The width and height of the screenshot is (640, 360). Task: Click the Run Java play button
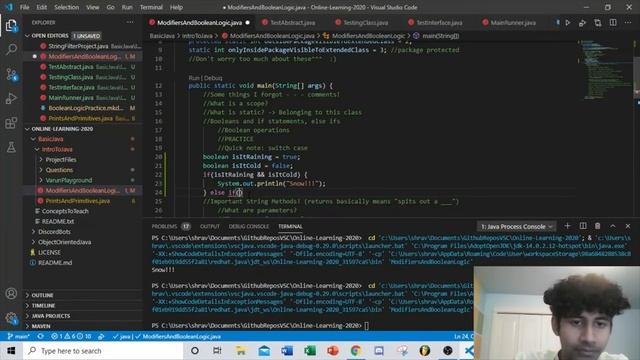568,23
